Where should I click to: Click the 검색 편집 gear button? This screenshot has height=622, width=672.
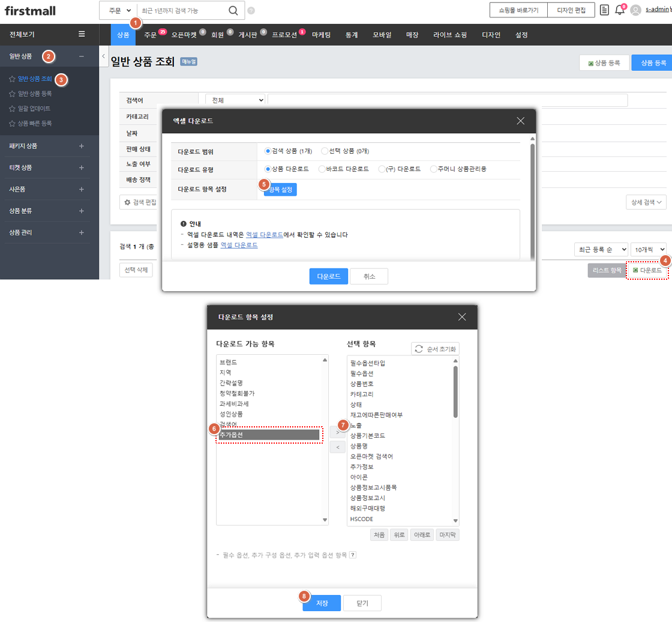tap(140, 202)
